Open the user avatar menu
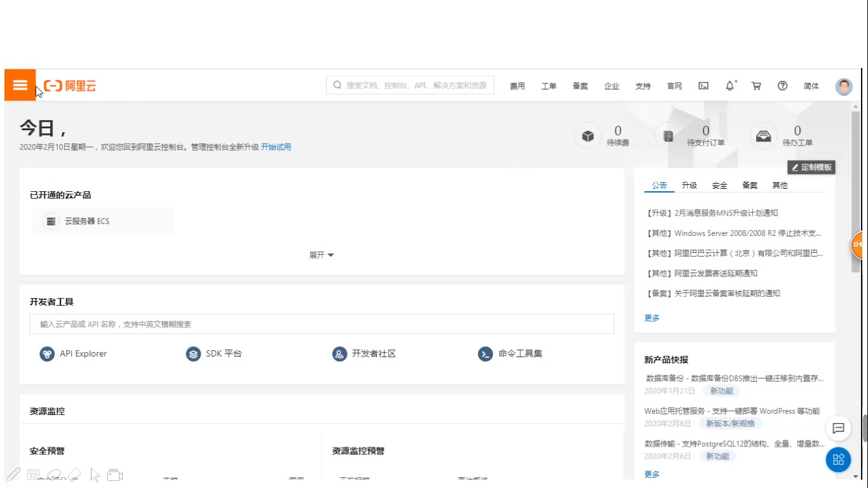The width and height of the screenshot is (868, 488). pyautogui.click(x=844, y=86)
